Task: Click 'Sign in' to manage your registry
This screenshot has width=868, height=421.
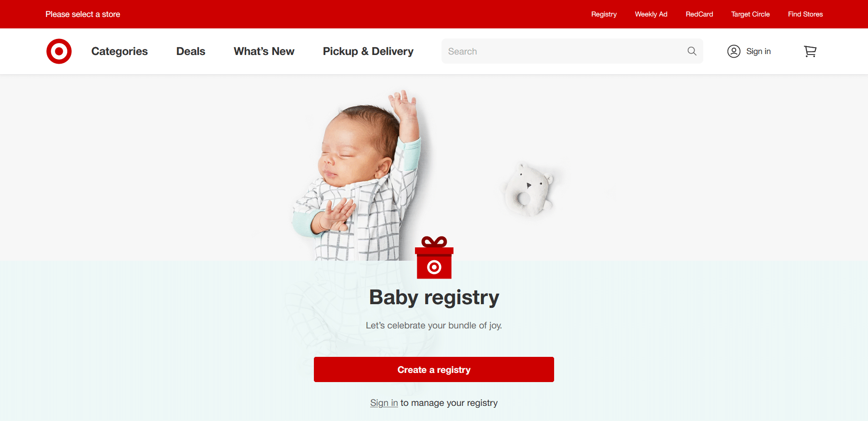Action: [x=384, y=403]
